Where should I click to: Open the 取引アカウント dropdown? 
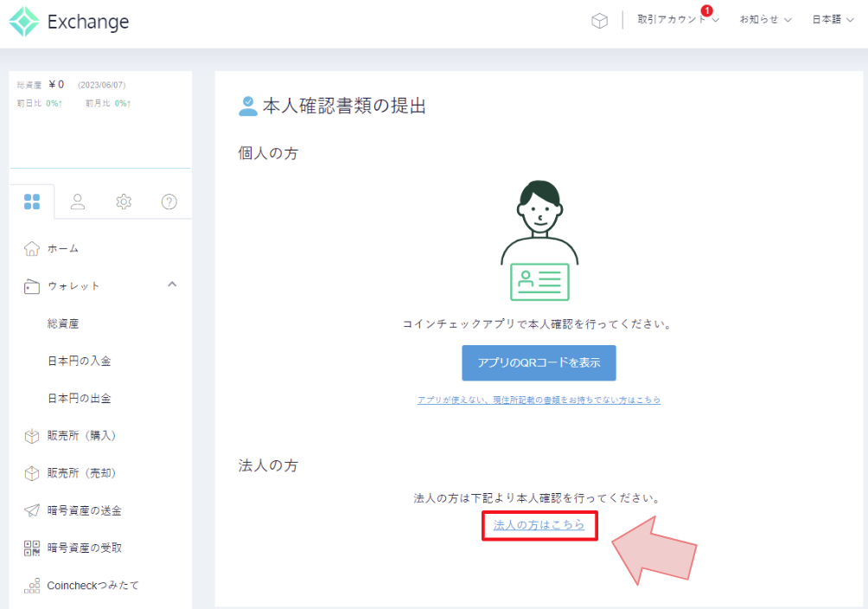[x=678, y=20]
